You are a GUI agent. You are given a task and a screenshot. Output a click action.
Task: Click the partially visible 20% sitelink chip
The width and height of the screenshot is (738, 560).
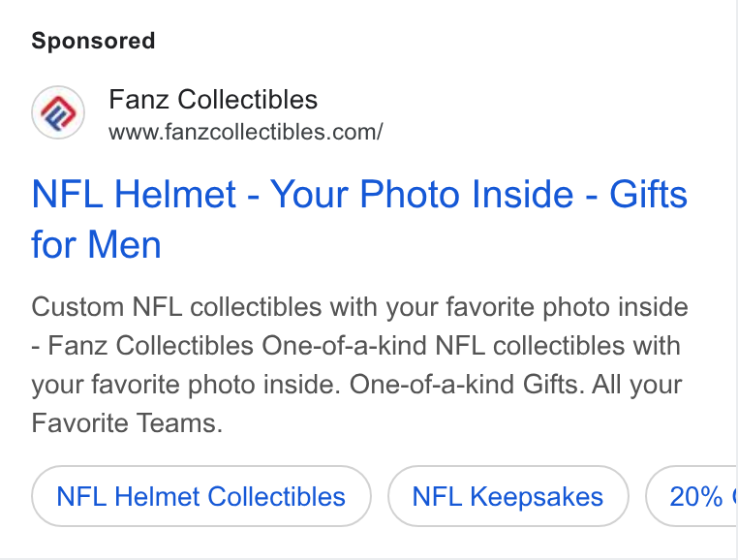[x=691, y=496]
